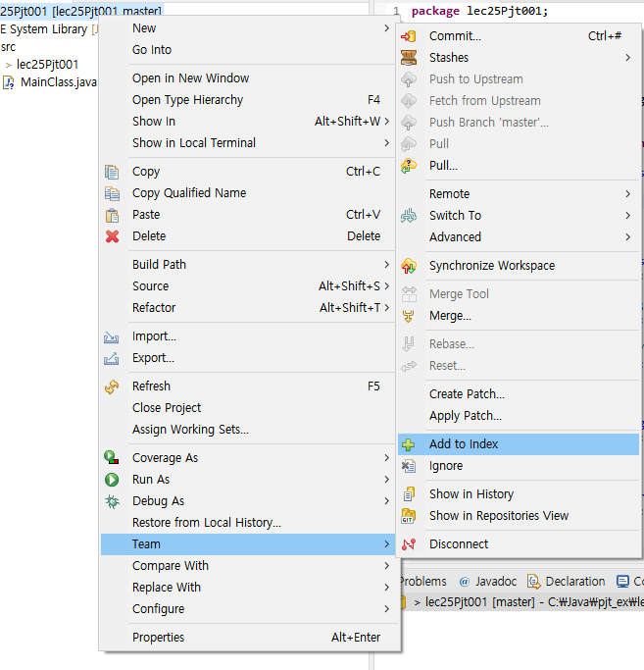Click the Commit icon in Team submenu
Image resolution: width=644 pixels, height=670 pixels.
point(409,36)
